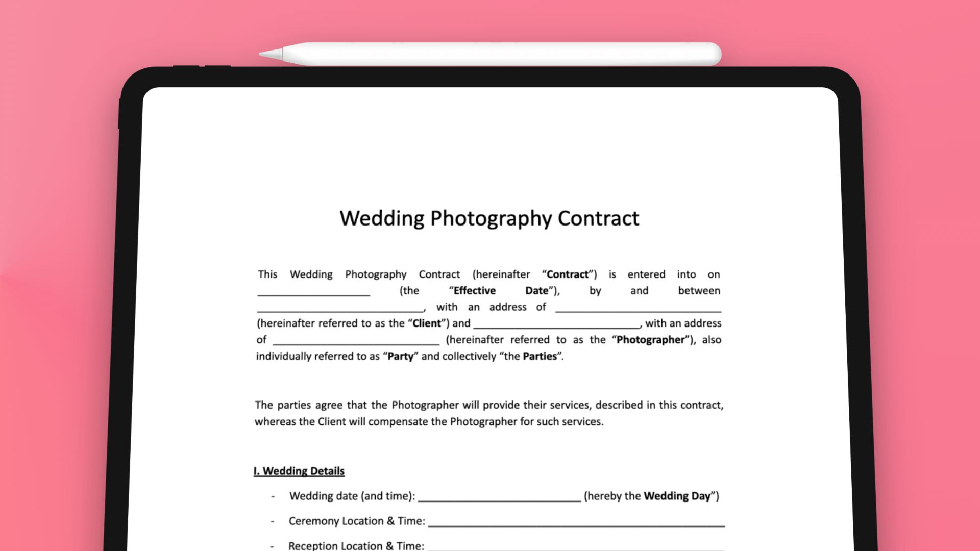Click the Client address blank field
The height and width of the screenshot is (551, 980).
640,308
